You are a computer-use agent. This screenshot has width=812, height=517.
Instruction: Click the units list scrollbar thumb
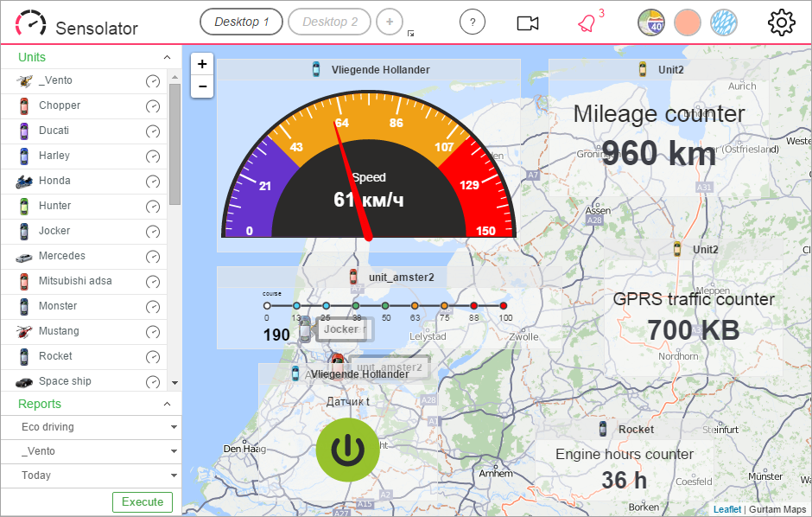174,144
